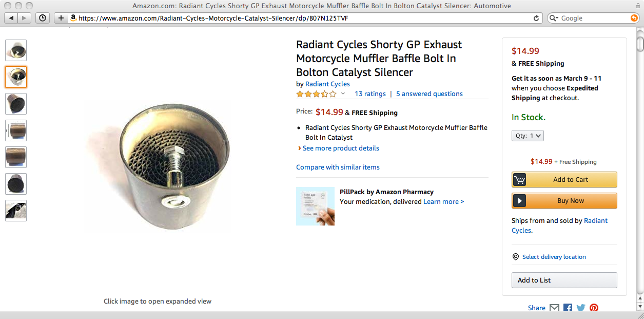Open the Add to List button
The image size is (644, 319).
point(564,280)
